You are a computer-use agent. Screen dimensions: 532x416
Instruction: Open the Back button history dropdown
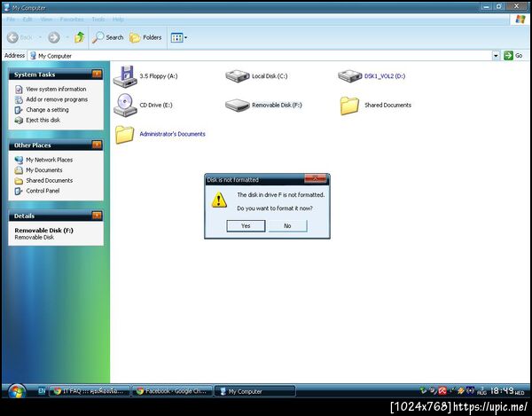[x=40, y=37]
